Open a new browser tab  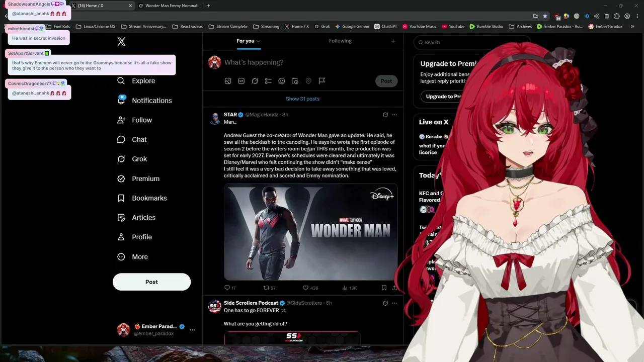(x=208, y=6)
